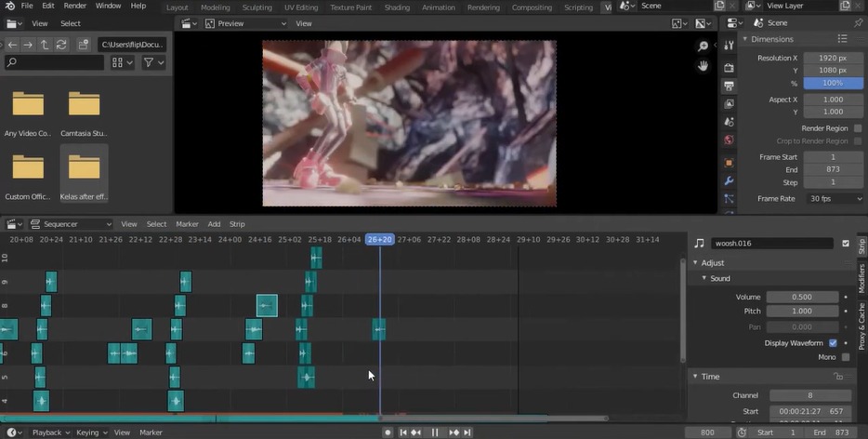Viewport: 868px width, 439px height.
Task: Go to parent directory in file browser
Action: point(45,44)
